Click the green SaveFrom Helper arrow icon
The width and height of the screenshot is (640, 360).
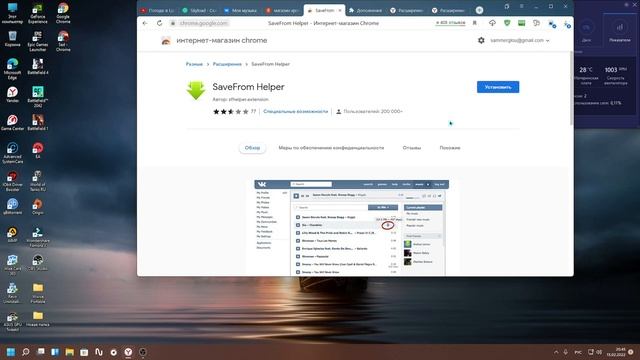[x=196, y=91]
